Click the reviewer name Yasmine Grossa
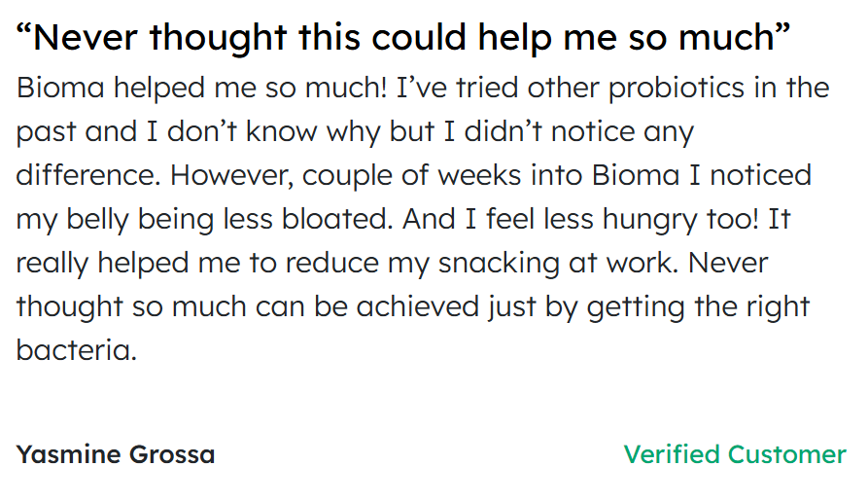 [x=116, y=454]
